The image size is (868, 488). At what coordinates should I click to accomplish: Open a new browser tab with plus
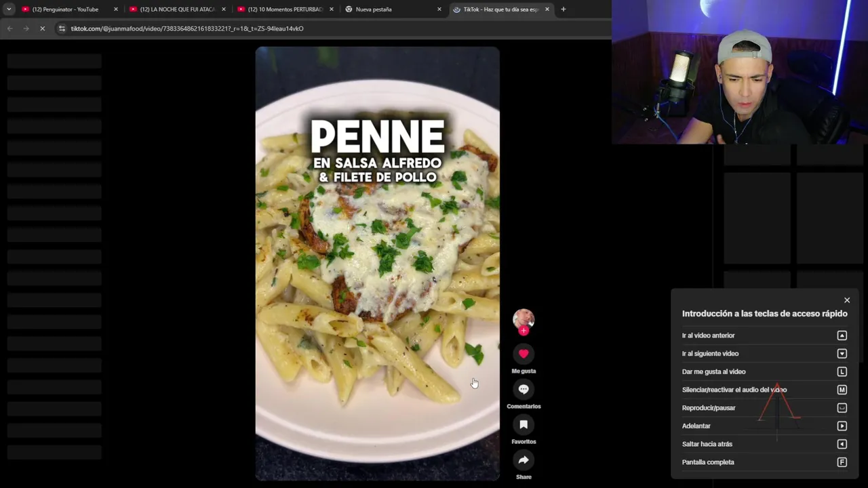tap(563, 9)
